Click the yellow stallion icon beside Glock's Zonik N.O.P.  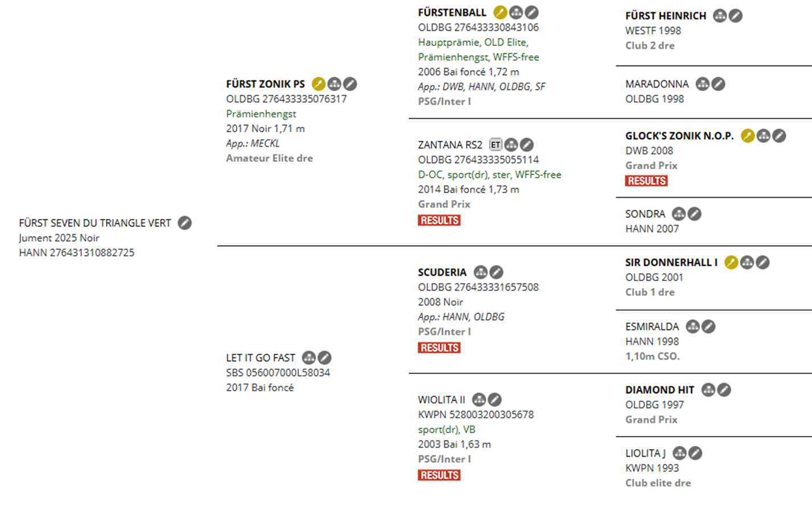[748, 136]
